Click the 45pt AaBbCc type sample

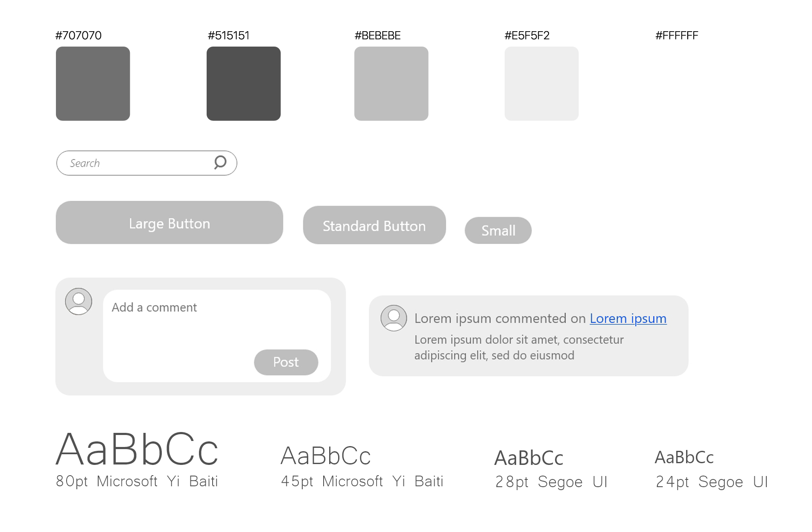click(326, 456)
